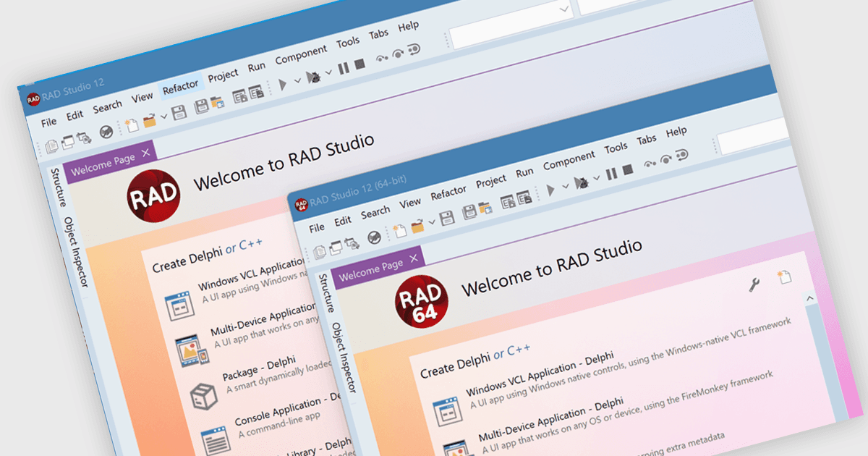Click Add to Project icon in RAD Studio 12 window
This screenshot has width=868, height=456.
click(240, 96)
